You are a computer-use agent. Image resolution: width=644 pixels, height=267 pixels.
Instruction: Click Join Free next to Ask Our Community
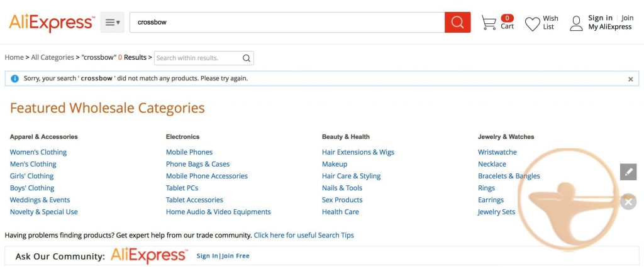click(235, 256)
